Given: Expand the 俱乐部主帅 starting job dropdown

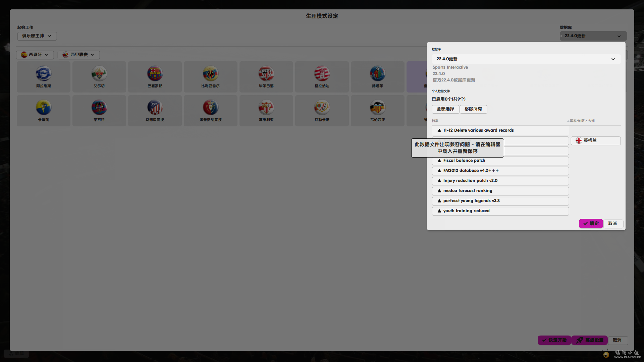Looking at the screenshot, I should point(37,36).
